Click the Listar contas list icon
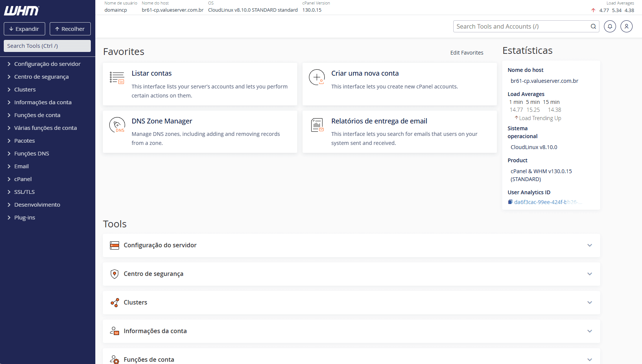The width and height of the screenshot is (642, 364). click(117, 78)
